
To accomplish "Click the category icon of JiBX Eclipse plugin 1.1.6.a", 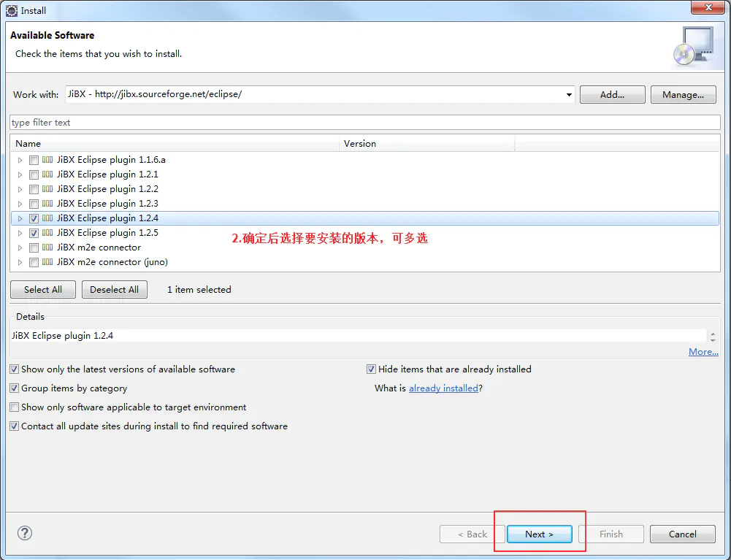I will click(x=47, y=159).
